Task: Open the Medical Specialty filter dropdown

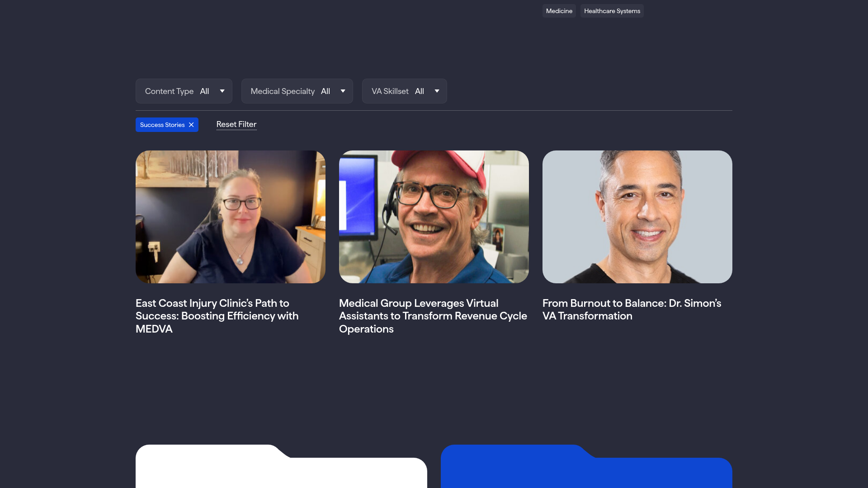Action: click(x=297, y=91)
